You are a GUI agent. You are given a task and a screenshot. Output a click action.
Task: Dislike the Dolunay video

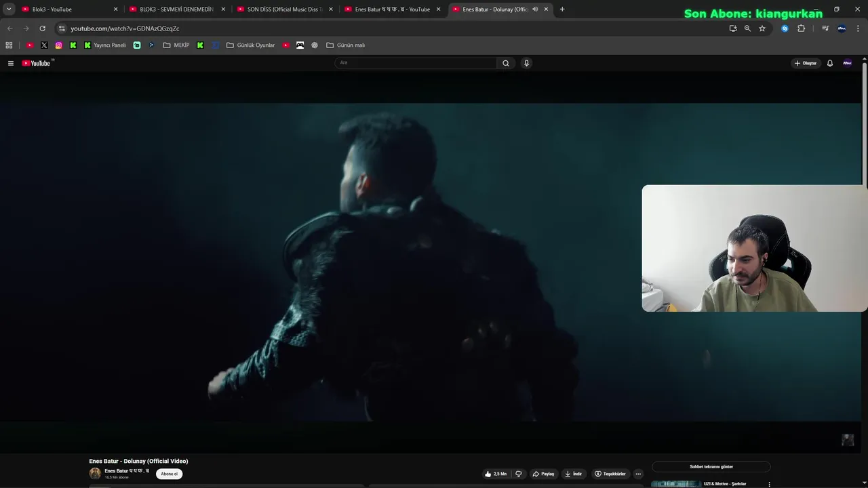tap(519, 474)
